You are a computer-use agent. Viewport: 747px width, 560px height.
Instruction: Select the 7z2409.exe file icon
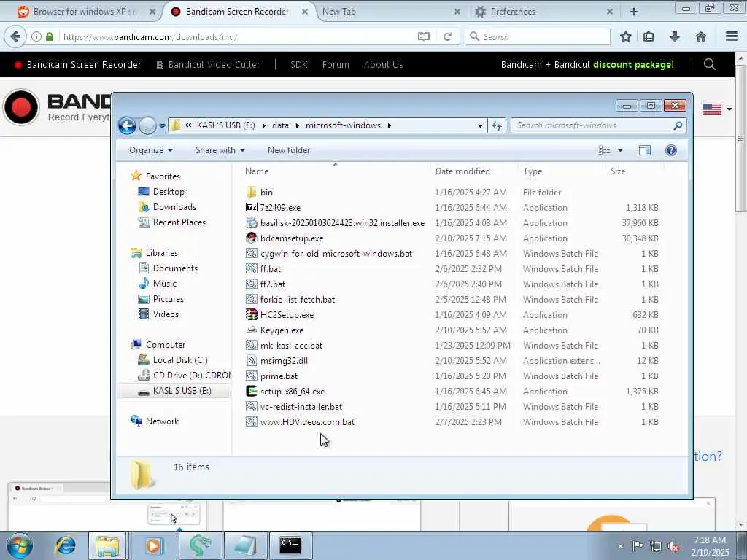click(x=252, y=208)
